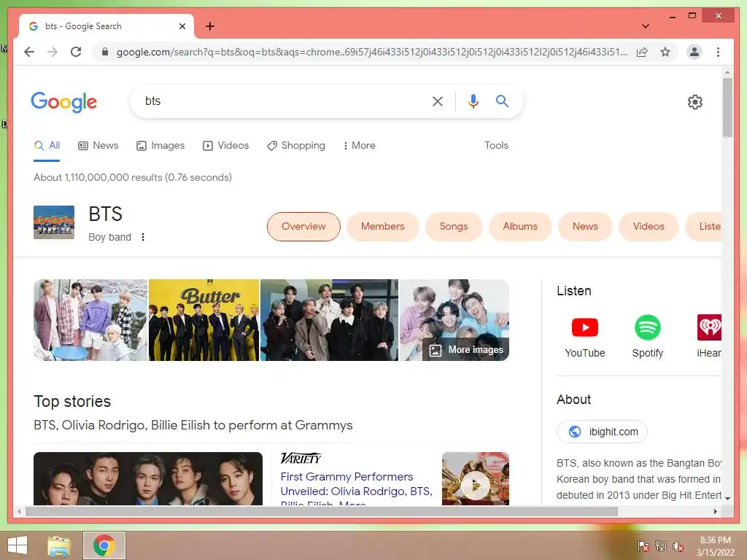747x560 pixels.
Task: Switch to Videos results tab
Action: point(226,146)
